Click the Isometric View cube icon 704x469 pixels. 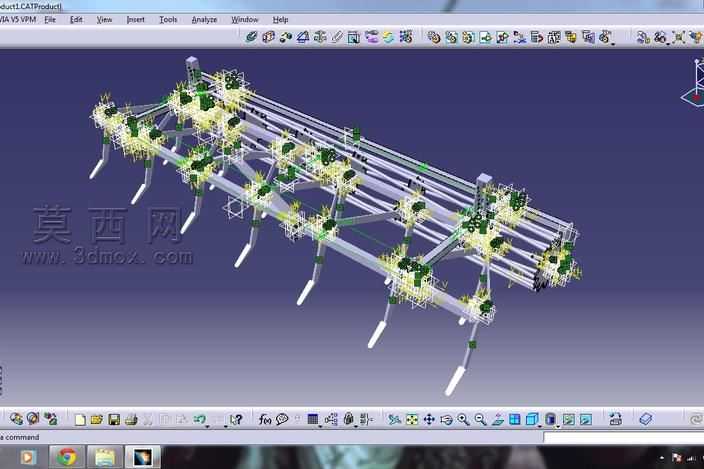point(532,420)
